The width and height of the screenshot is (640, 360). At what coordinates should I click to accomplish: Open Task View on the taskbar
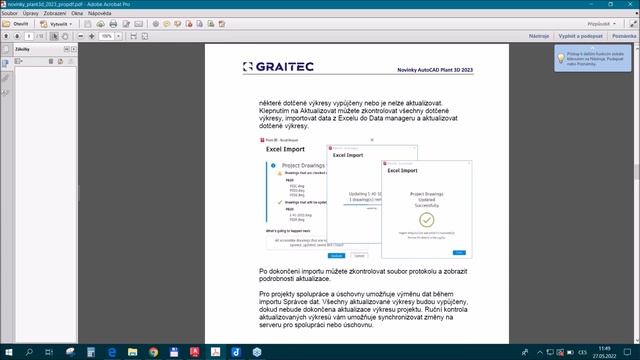(49, 352)
